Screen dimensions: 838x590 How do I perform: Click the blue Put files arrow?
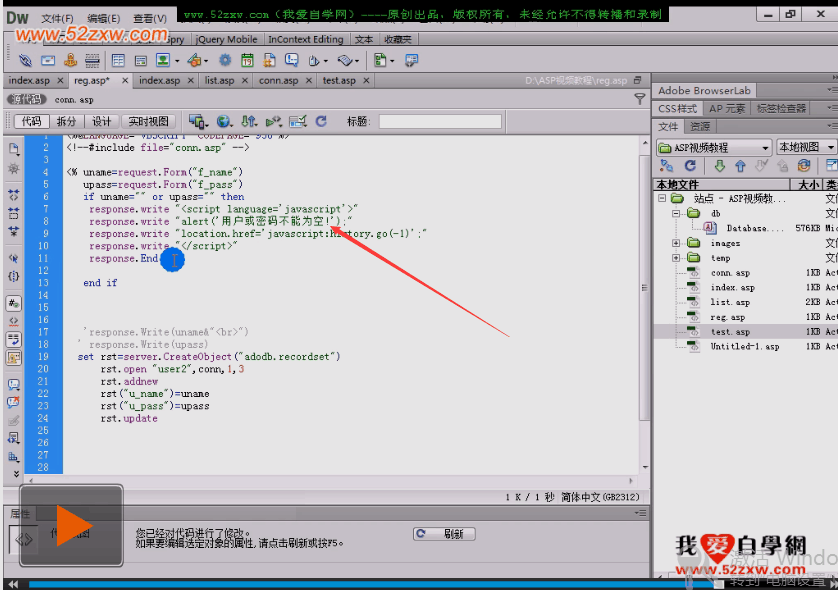pyautogui.click(x=740, y=166)
